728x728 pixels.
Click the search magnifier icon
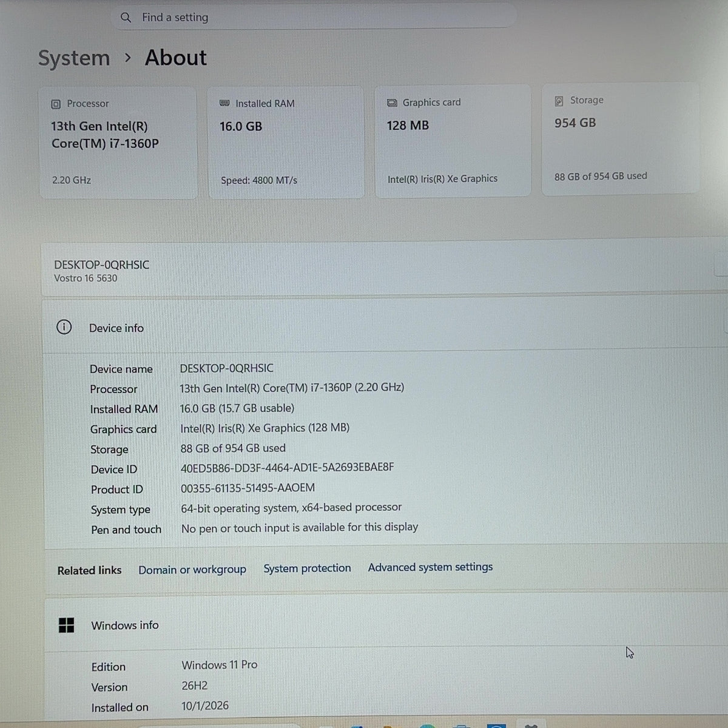pyautogui.click(x=126, y=18)
